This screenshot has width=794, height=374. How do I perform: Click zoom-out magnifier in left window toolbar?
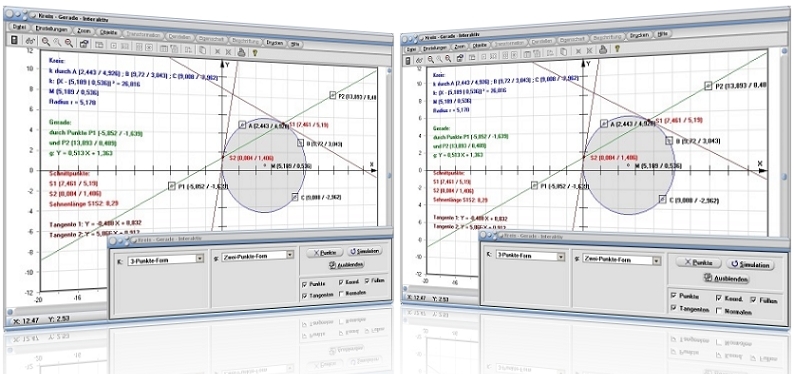68,43
